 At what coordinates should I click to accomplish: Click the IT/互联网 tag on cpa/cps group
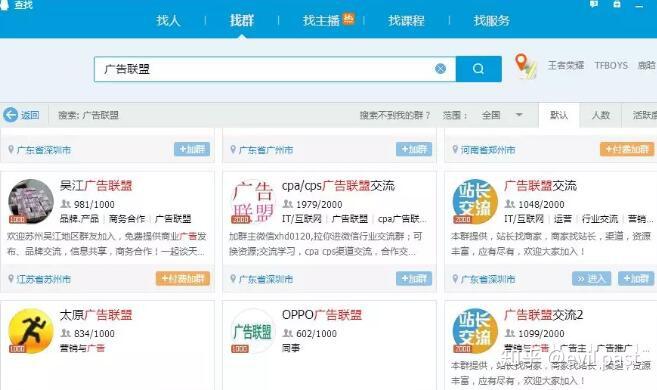point(302,219)
